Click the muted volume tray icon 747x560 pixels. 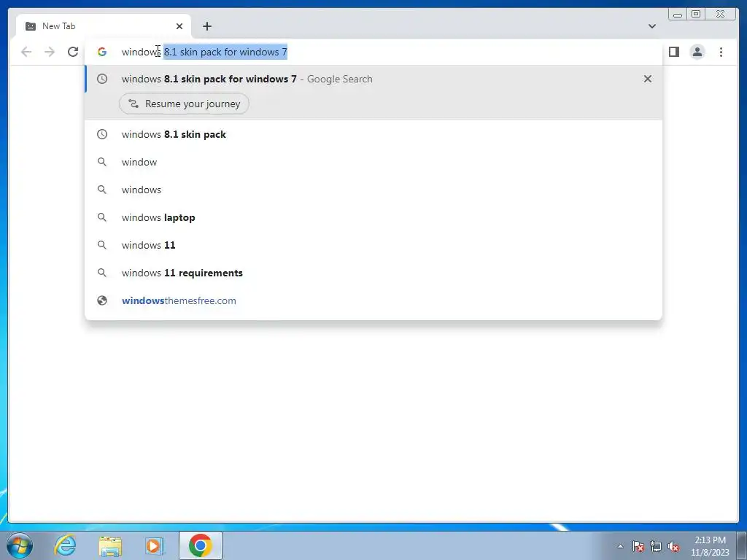pos(673,546)
